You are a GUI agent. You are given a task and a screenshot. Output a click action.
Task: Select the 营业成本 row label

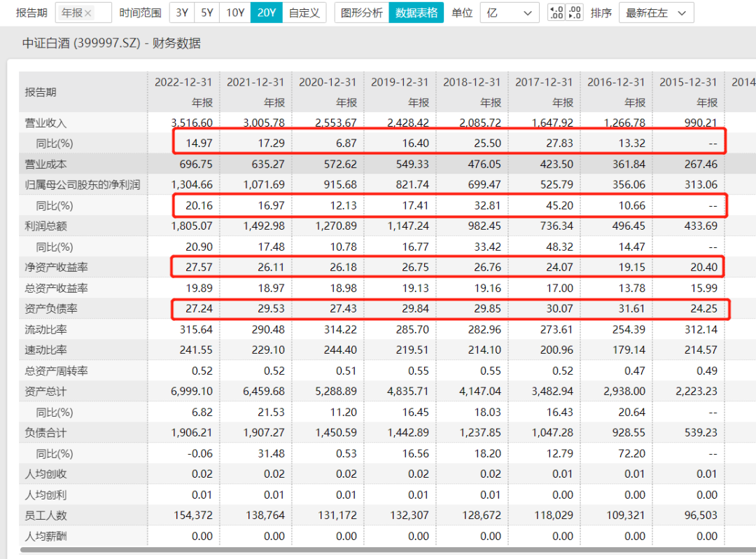[45, 164]
